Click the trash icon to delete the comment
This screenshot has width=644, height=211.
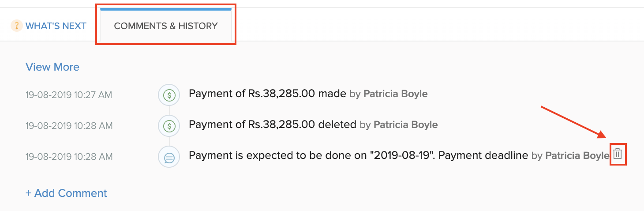click(x=618, y=154)
